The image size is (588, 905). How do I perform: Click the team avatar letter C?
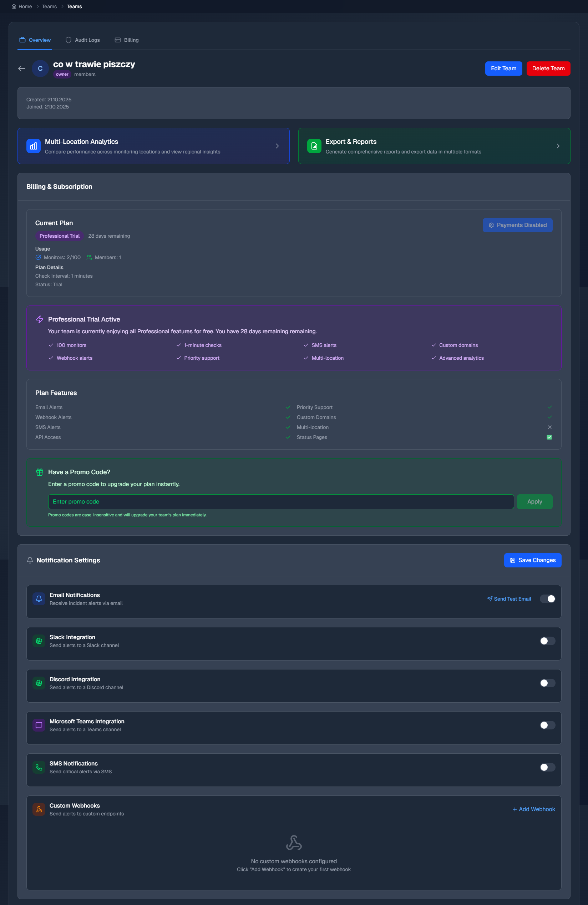(40, 69)
